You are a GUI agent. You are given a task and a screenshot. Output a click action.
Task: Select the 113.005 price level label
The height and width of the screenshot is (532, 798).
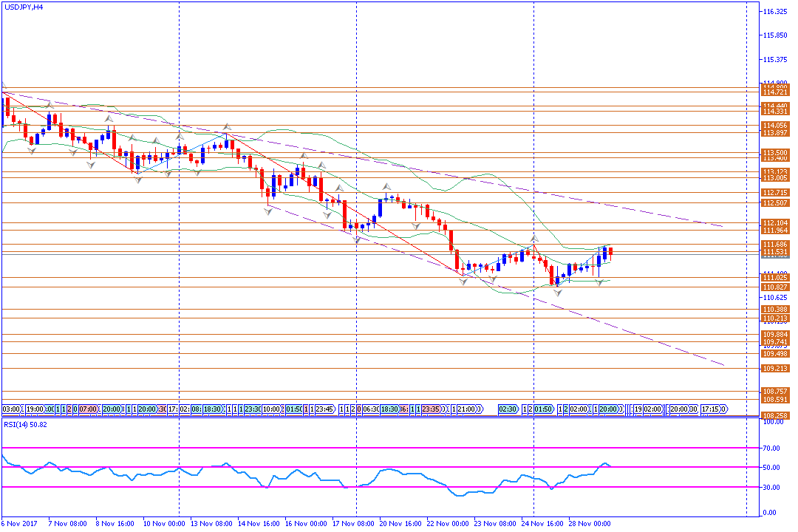click(775, 177)
